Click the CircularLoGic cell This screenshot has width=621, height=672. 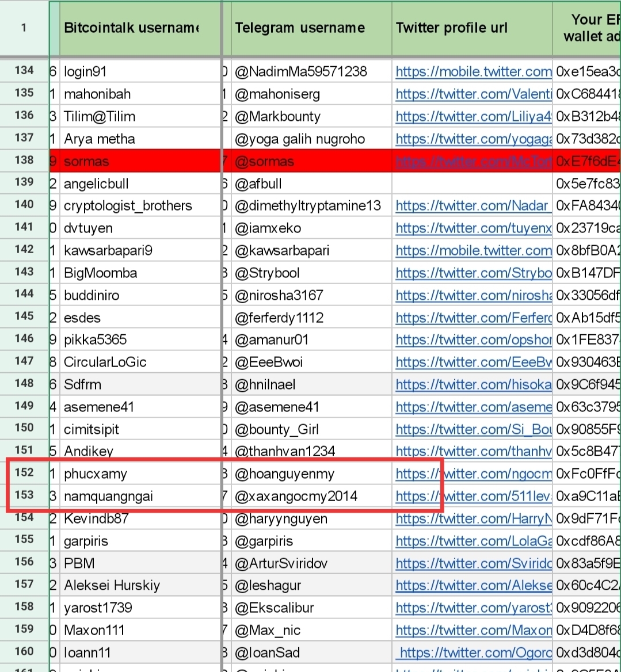point(140,362)
